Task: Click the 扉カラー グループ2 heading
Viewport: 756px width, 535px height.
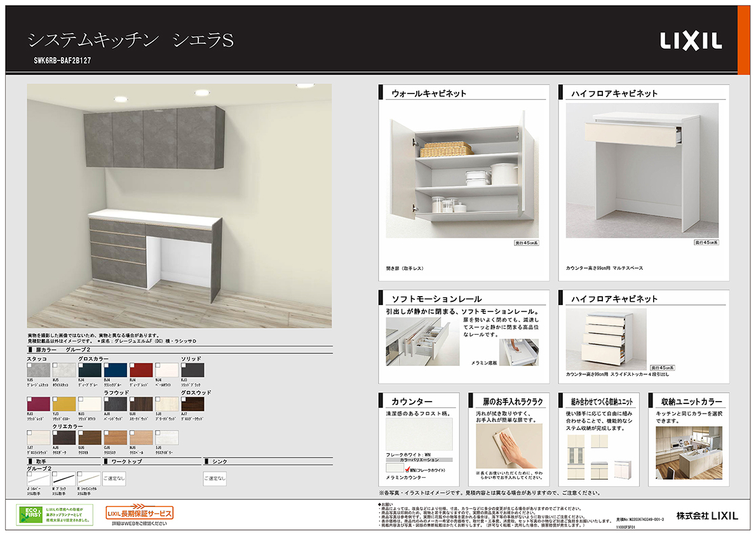Action: click(63, 349)
